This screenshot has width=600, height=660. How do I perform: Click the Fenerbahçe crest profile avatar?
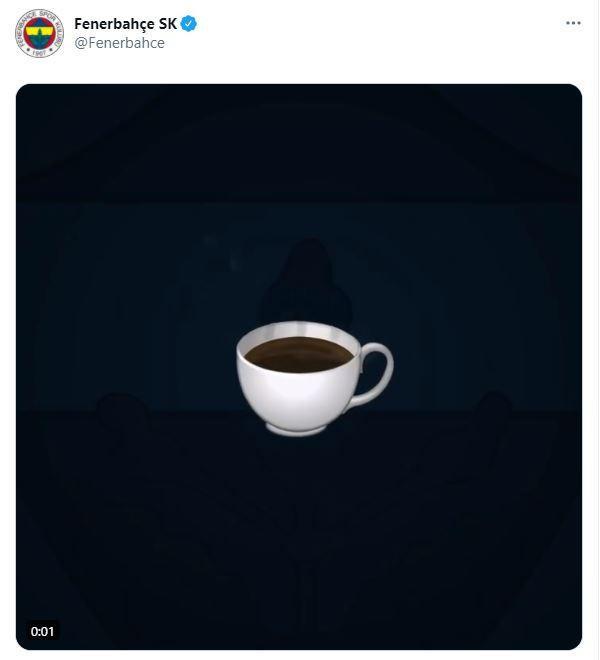[x=39, y=33]
